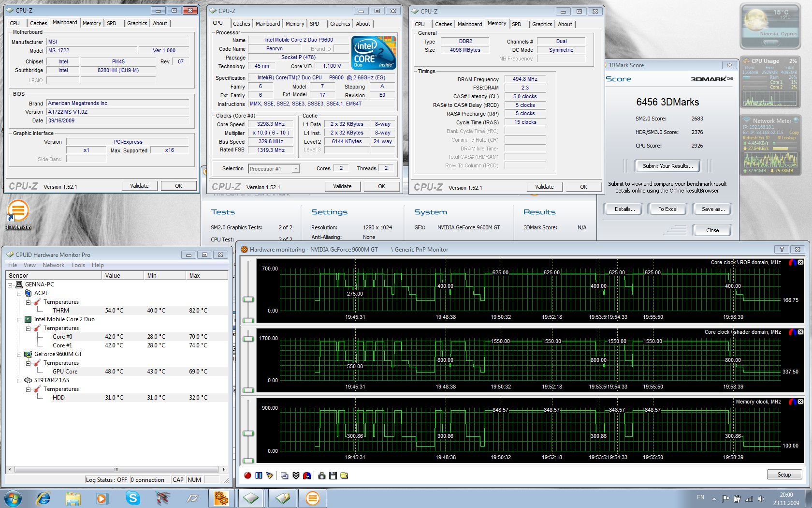Click the red record button in hardware monitoring toolbar
Viewport: 812px width, 508px height.
coord(247,476)
